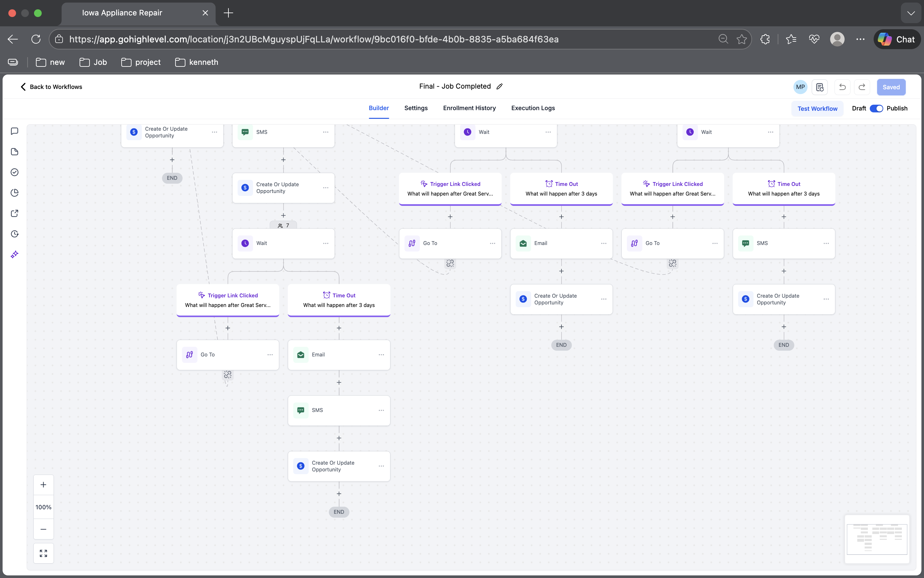The image size is (924, 578).
Task: Open options menu of leftmost Go To node
Action: [270, 355]
